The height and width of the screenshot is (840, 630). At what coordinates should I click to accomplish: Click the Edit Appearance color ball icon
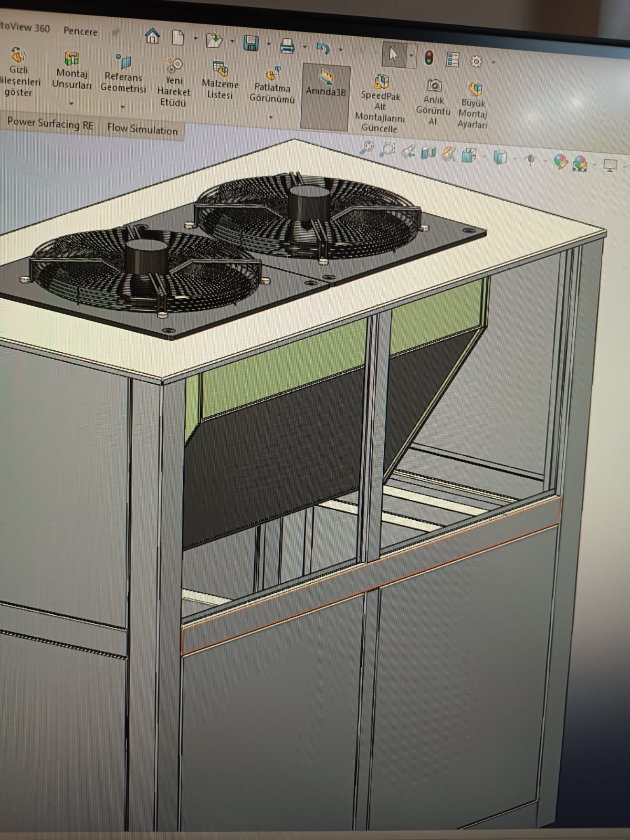point(561,162)
